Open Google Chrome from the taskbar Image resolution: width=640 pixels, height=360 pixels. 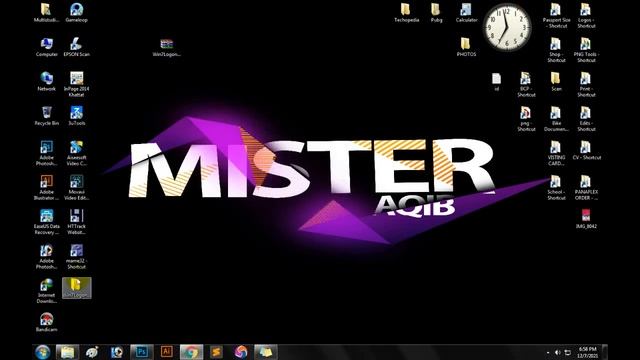191,352
